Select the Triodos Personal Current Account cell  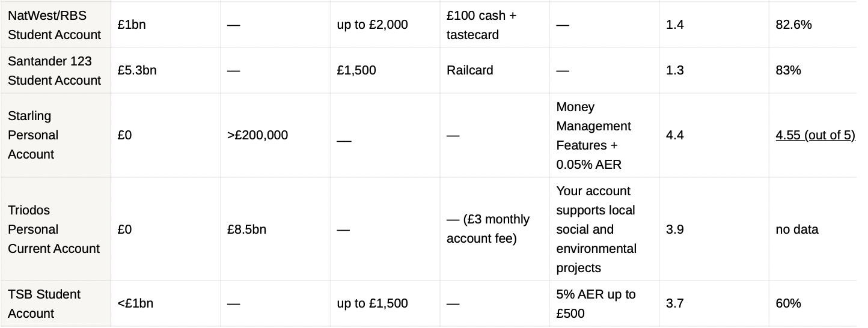coord(55,229)
